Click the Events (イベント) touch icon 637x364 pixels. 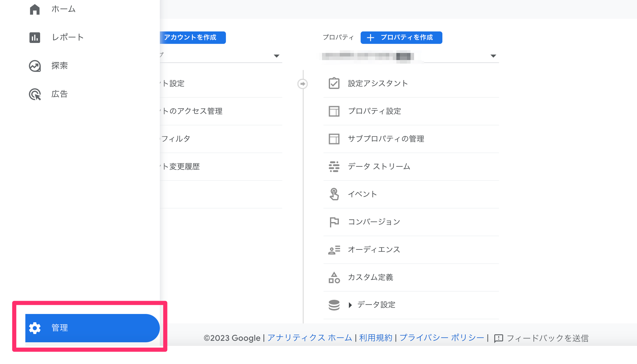pos(334,194)
